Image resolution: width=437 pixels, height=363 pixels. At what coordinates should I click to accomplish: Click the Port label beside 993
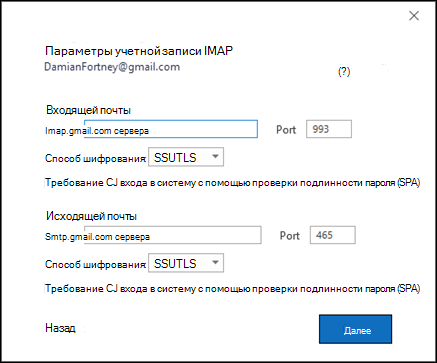tap(286, 130)
